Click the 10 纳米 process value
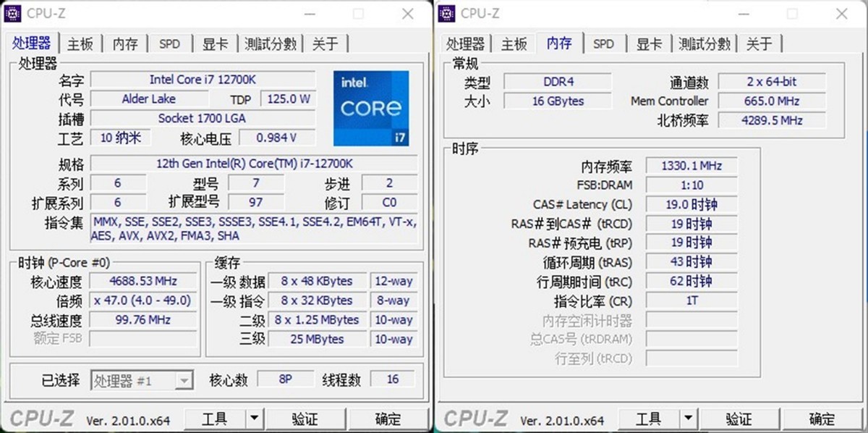The width and height of the screenshot is (868, 433). (121, 138)
